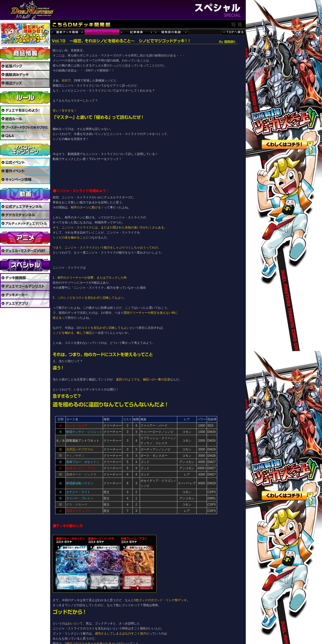Click TOPへ戻る link
322x644 pixels.
pos(233,32)
